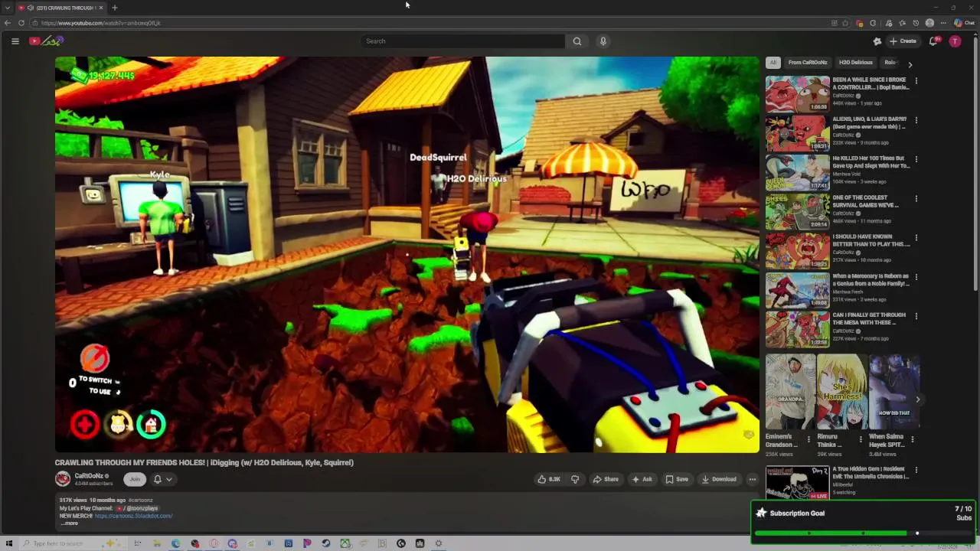
Task: Click inside the YouTube search field
Action: pyautogui.click(x=463, y=41)
